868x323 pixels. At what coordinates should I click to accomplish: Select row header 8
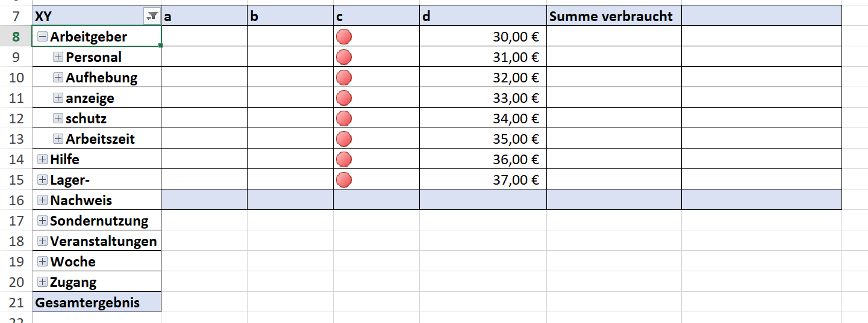pyautogui.click(x=16, y=37)
